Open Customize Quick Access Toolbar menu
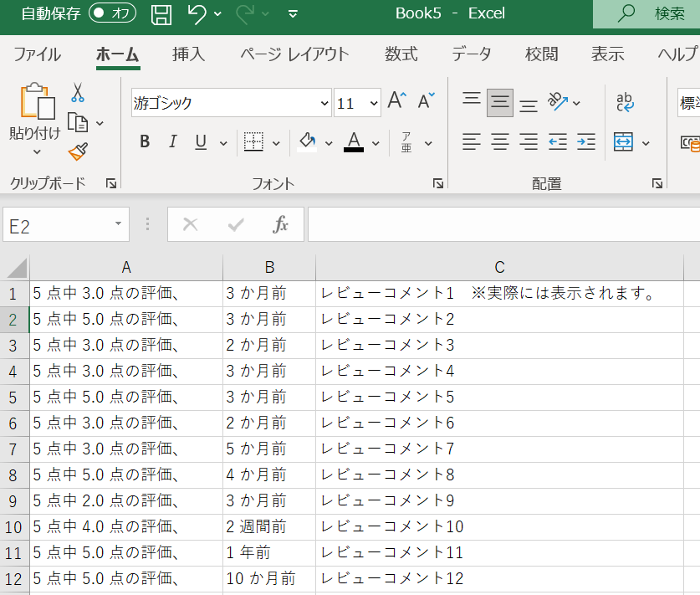Image resolution: width=700 pixels, height=595 pixels. click(293, 14)
